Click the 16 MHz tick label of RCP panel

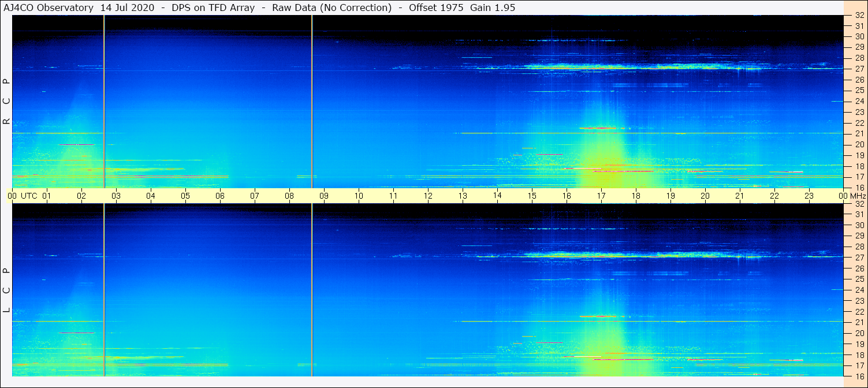click(859, 187)
